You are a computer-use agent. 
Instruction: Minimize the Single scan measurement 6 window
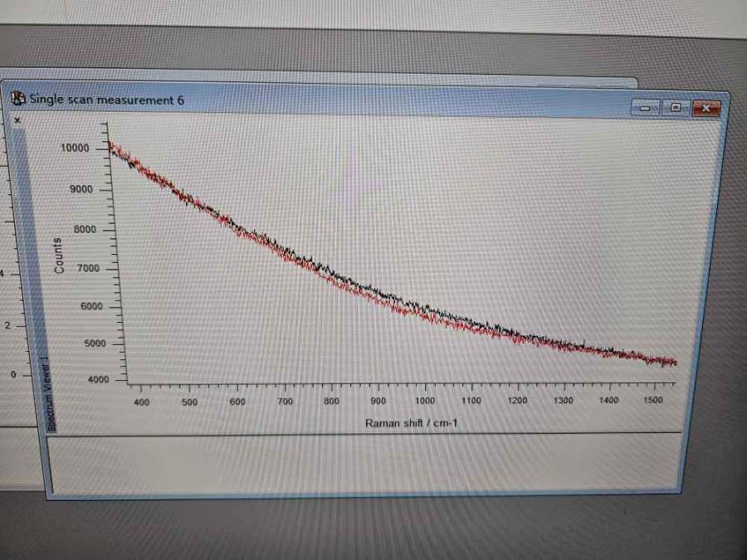pyautogui.click(x=645, y=108)
